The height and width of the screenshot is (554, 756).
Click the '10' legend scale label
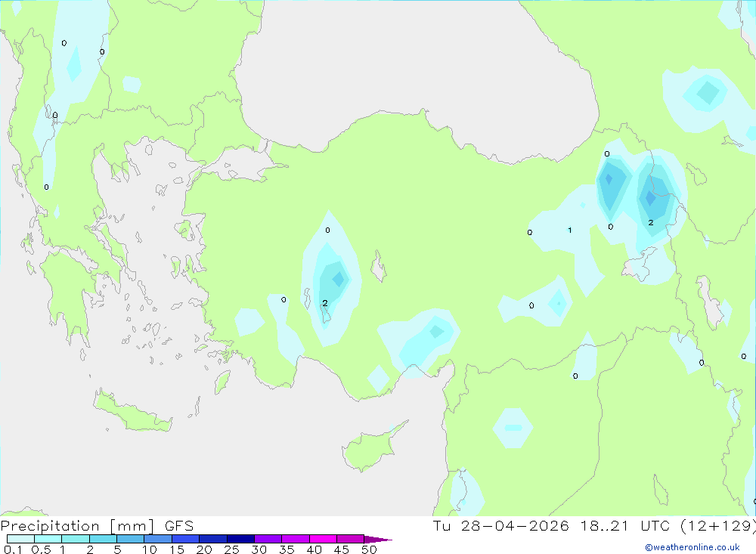150,549
